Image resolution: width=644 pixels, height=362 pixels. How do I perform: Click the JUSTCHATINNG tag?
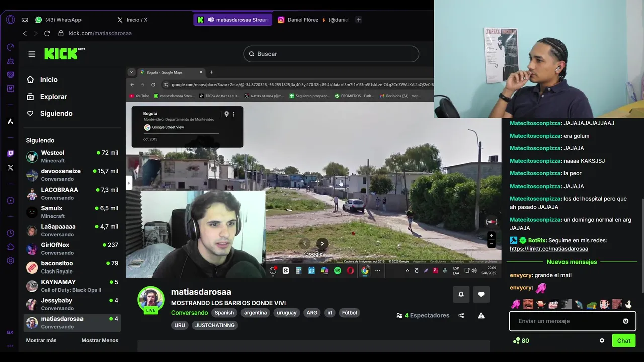215,325
